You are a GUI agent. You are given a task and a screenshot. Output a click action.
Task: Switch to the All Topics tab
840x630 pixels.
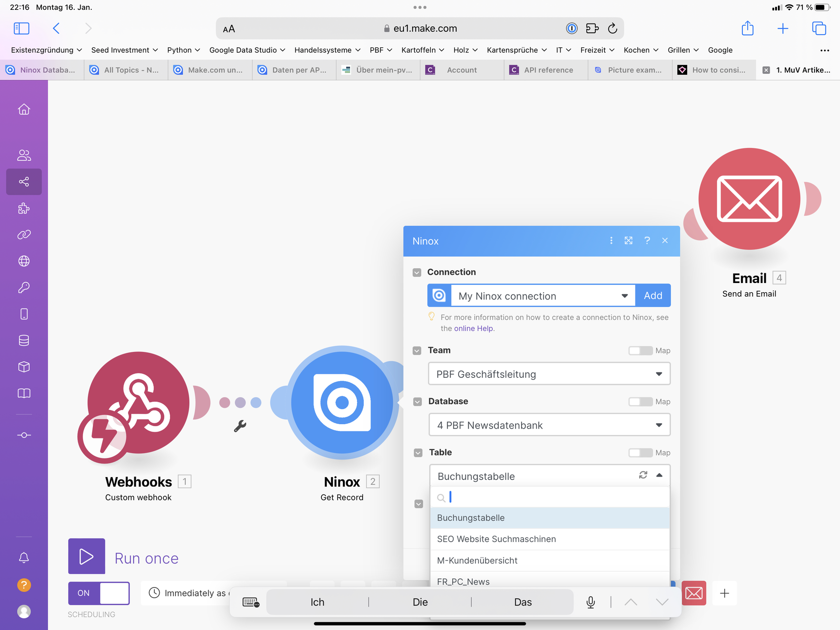click(126, 70)
